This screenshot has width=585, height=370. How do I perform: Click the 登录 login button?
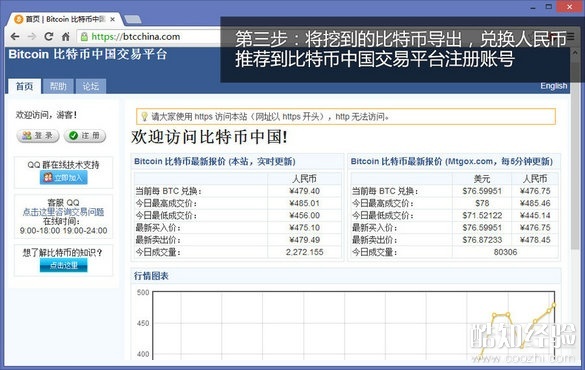coord(38,136)
